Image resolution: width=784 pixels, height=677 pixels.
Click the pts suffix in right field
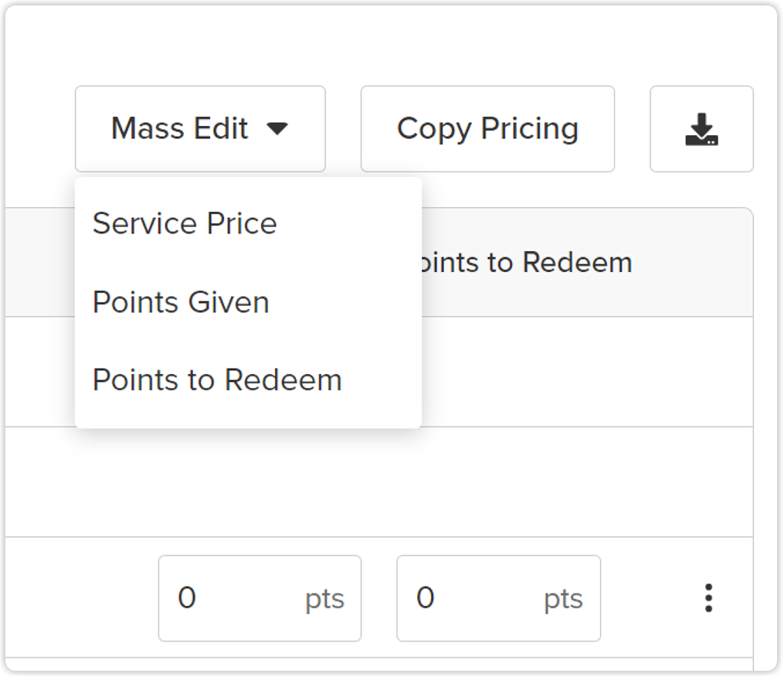(563, 600)
